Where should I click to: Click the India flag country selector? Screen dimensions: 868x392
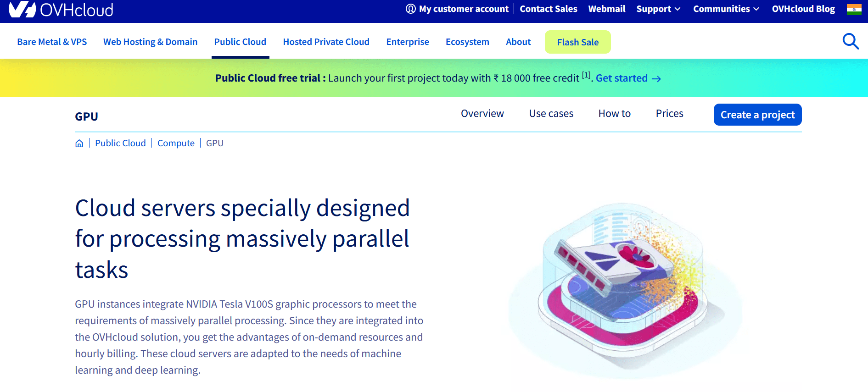pyautogui.click(x=854, y=9)
